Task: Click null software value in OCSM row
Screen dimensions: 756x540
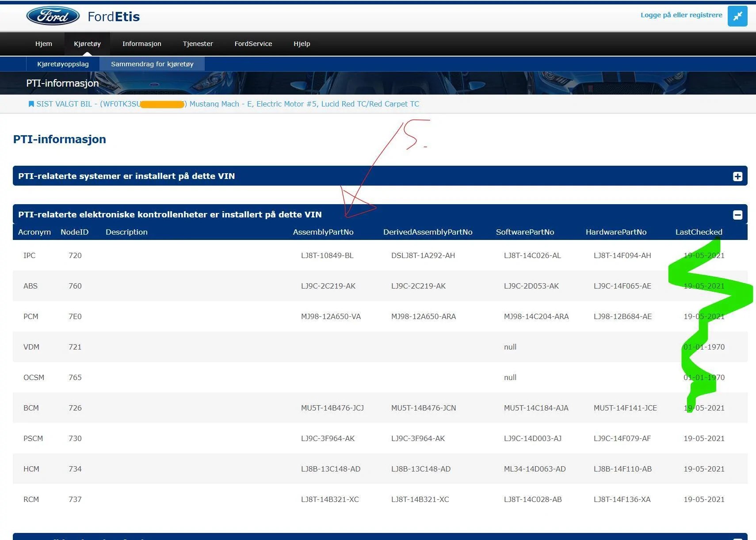Action: pos(510,377)
